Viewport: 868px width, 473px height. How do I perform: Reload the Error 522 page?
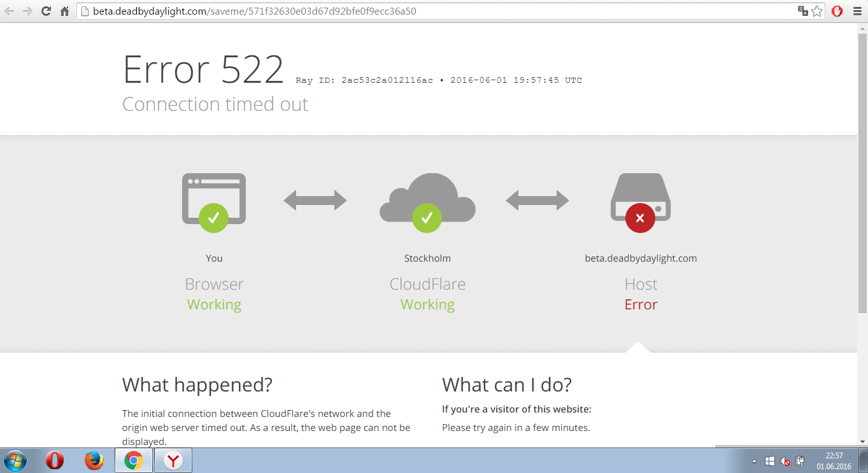(x=46, y=11)
